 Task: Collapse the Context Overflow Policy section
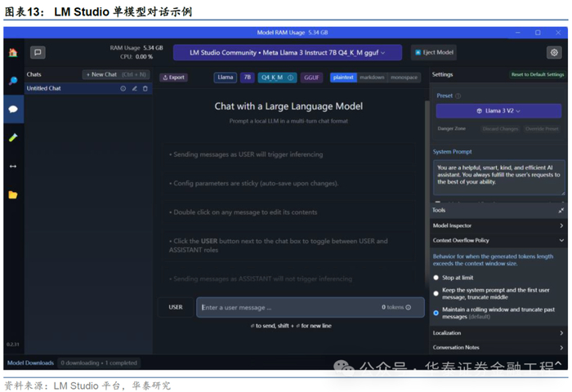498,240
